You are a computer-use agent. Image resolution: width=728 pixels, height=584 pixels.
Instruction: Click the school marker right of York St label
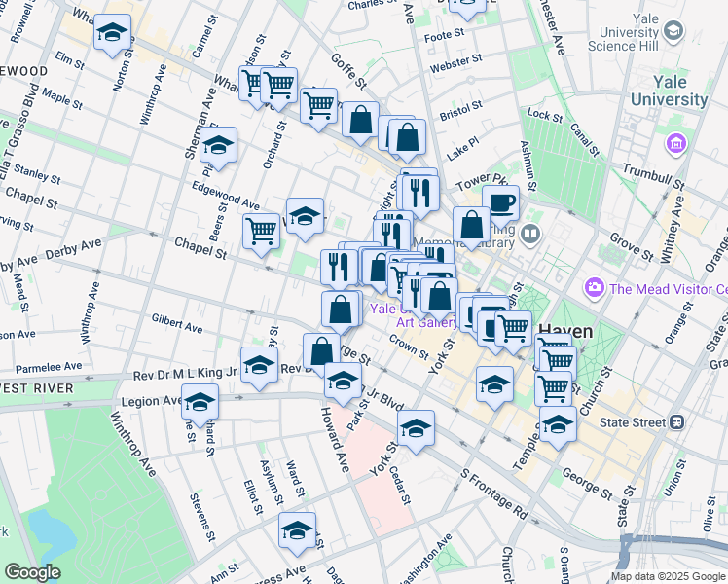coord(495,387)
